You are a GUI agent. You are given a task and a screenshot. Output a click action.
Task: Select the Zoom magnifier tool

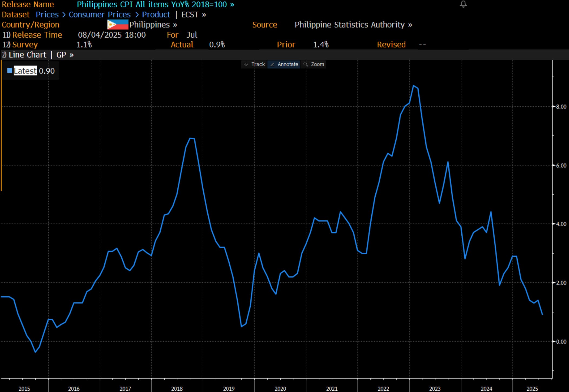click(314, 64)
